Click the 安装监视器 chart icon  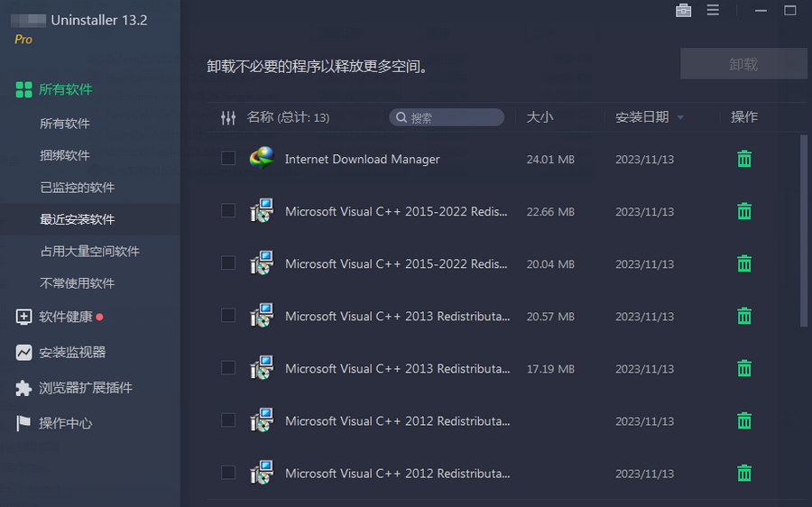[x=23, y=352]
